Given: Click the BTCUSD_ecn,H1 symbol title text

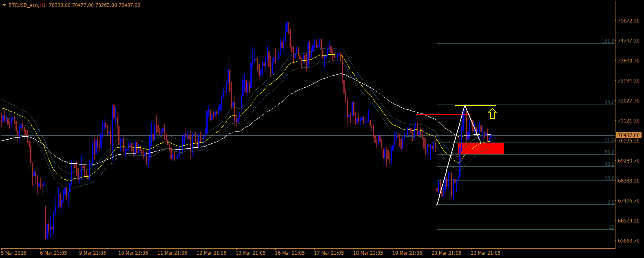Looking at the screenshot, I should point(27,5).
